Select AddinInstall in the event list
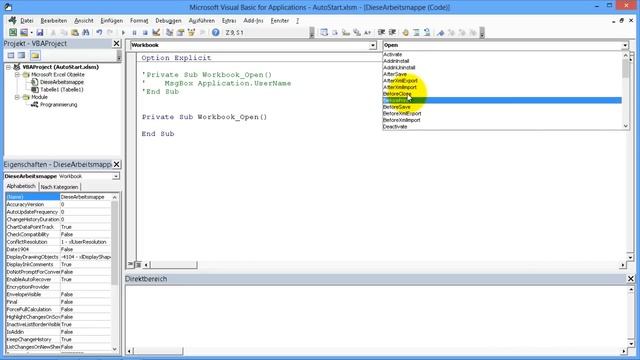This screenshot has width=640, height=360. click(x=396, y=61)
